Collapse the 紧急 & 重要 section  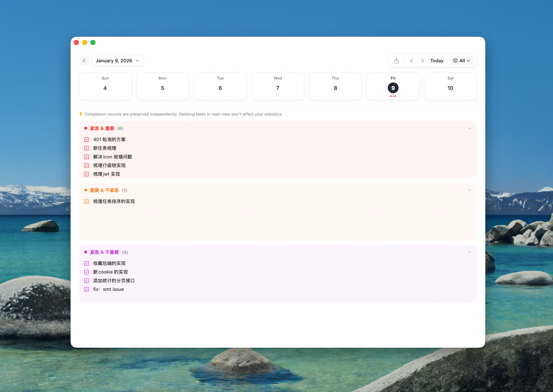click(469, 128)
